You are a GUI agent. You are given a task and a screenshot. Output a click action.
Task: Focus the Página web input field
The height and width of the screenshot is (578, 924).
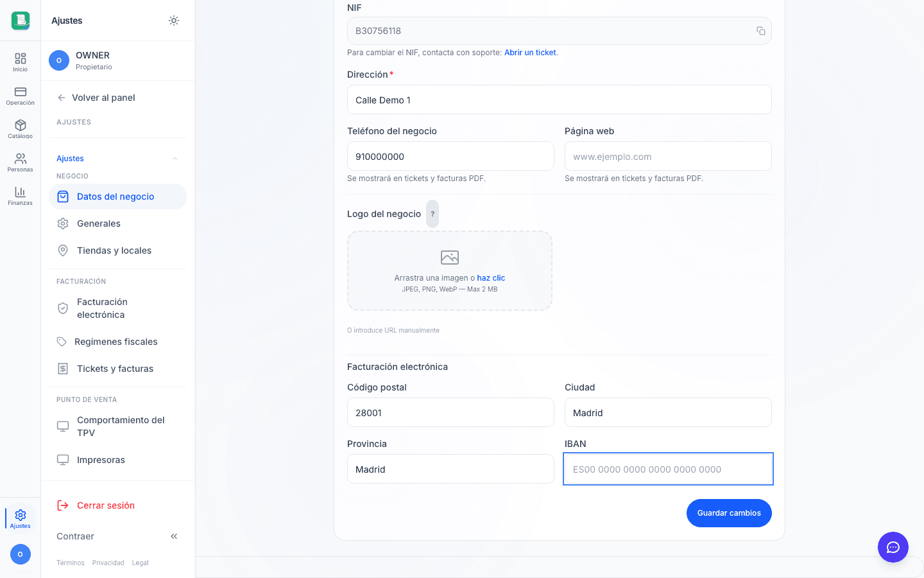[668, 156]
